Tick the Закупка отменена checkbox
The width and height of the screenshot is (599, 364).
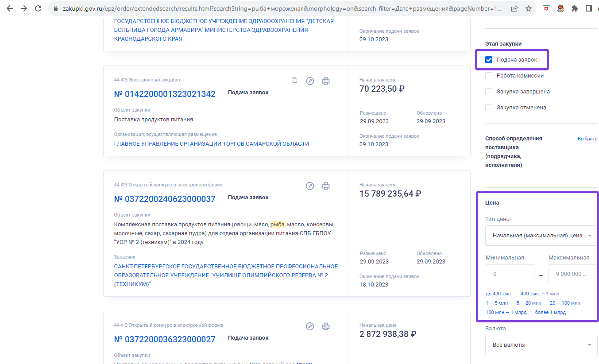click(x=489, y=108)
